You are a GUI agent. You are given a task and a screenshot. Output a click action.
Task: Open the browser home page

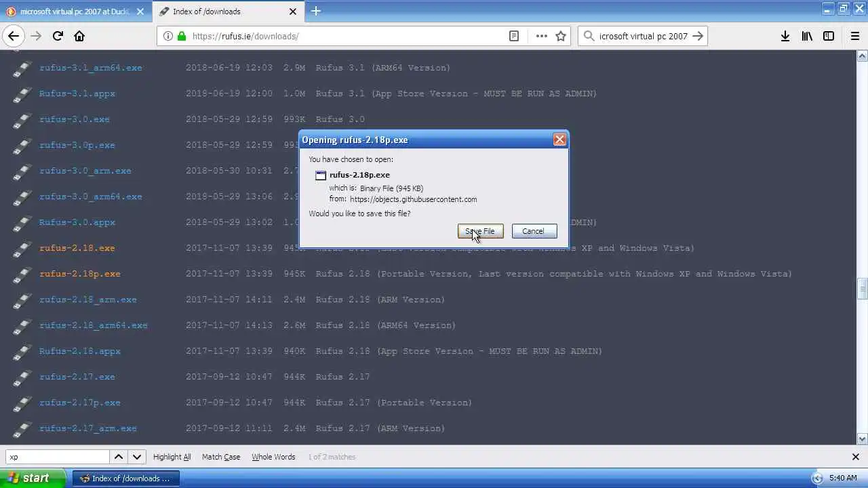click(79, 36)
